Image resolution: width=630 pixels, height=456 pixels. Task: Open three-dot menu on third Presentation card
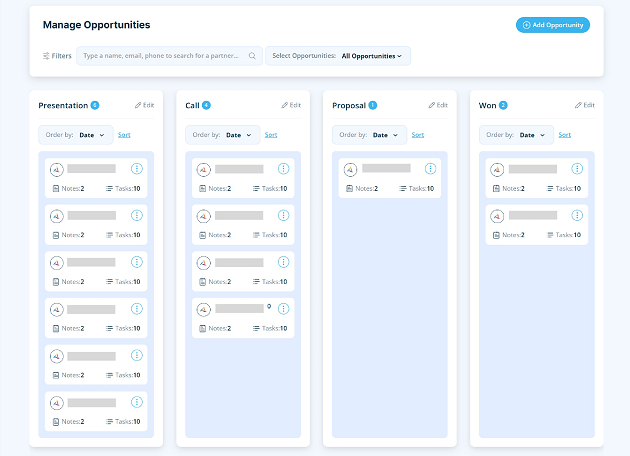(137, 262)
